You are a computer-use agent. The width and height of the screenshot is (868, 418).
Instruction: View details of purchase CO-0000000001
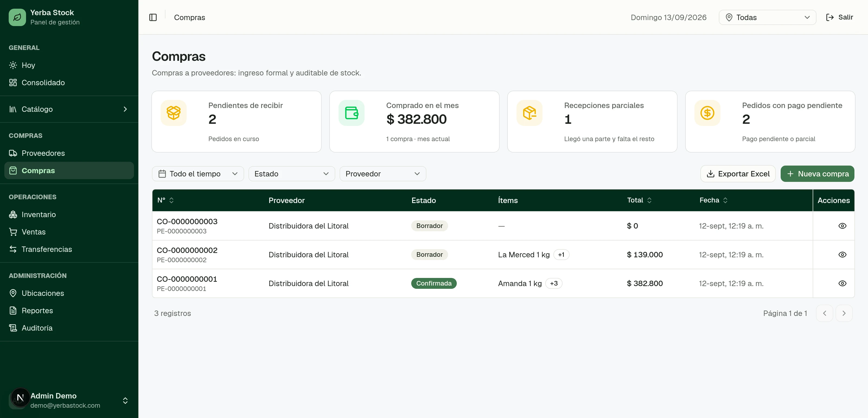coord(842,283)
